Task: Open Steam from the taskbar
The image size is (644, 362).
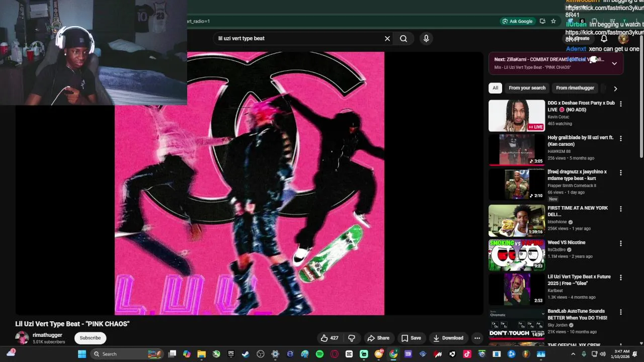Action: [246, 354]
